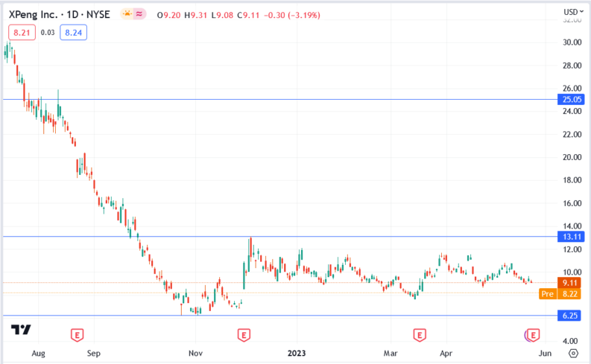Screen dimensions: 591x364
Task: Select the 13.11 horizontal line label
Action: tap(571, 237)
